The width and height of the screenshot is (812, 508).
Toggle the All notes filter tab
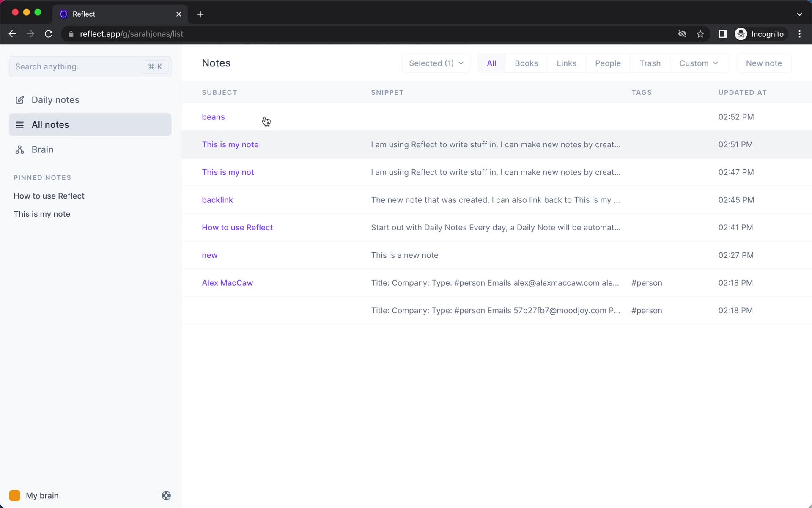click(x=492, y=63)
